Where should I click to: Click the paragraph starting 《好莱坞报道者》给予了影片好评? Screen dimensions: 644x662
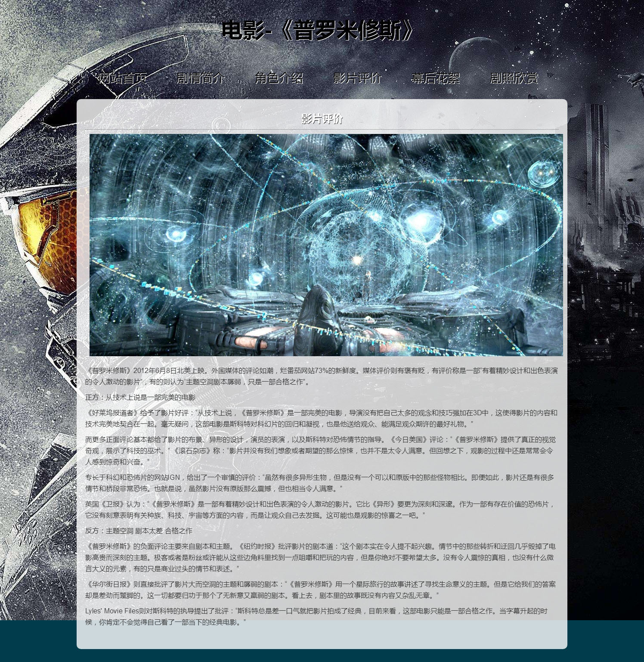tap(322, 418)
